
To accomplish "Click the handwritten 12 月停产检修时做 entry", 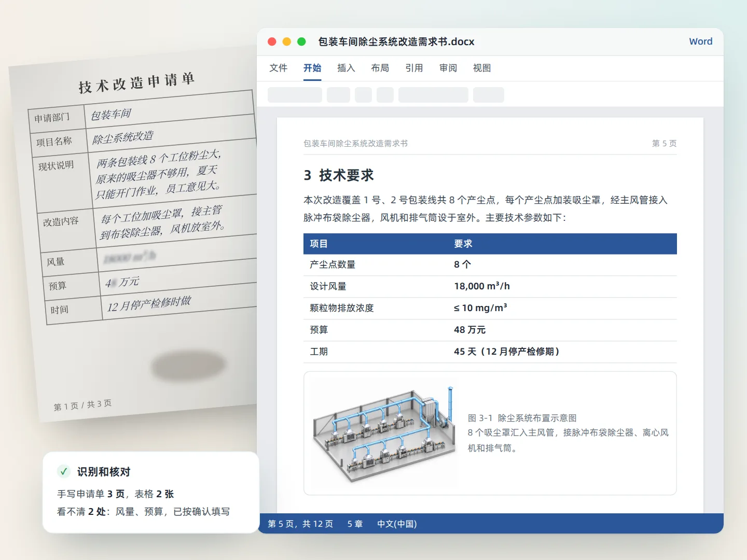I will [149, 303].
